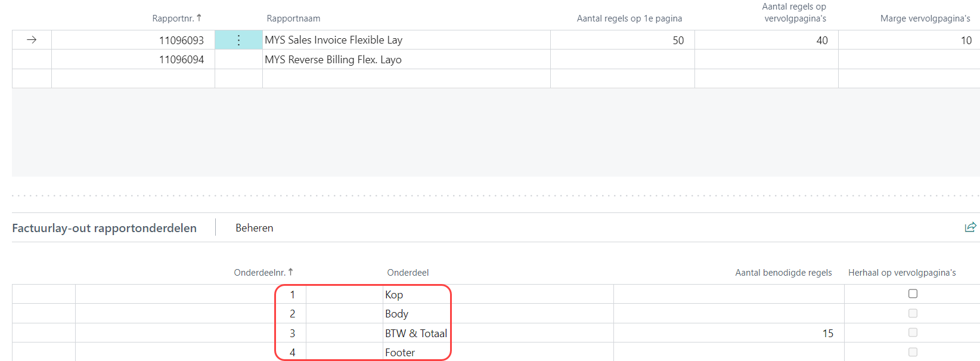Select MYS Sales Invoice Flexible Lay name cell

334,40
